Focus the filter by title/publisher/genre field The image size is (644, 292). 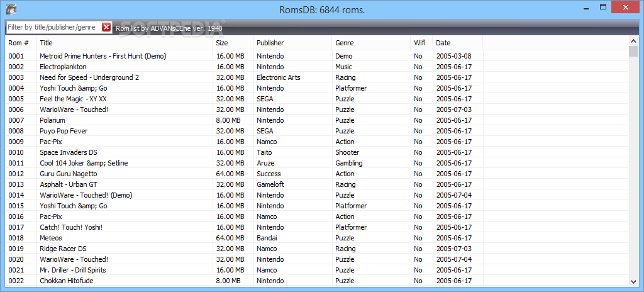(54, 27)
